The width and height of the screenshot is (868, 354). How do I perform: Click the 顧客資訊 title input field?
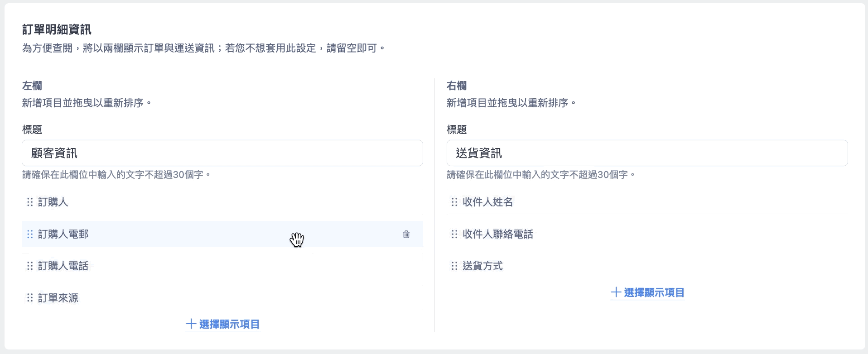coord(222,153)
